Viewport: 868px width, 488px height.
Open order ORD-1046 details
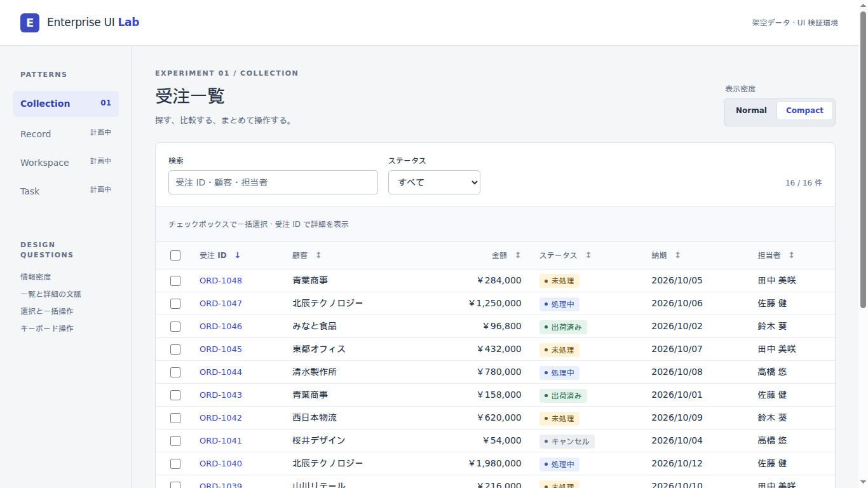pyautogui.click(x=220, y=327)
